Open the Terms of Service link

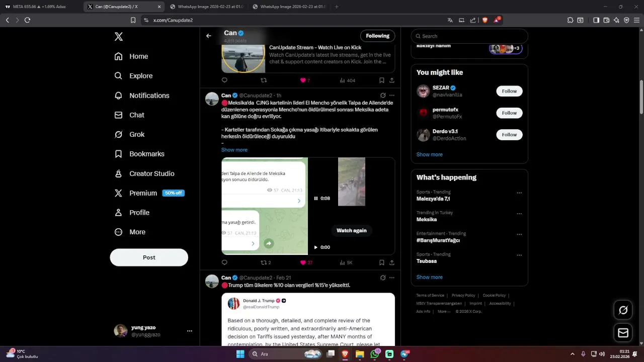pos(430,296)
